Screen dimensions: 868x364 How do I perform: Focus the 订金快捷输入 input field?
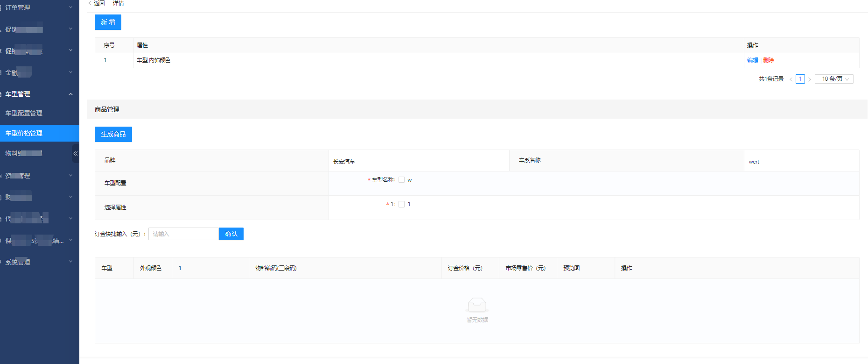tap(183, 234)
